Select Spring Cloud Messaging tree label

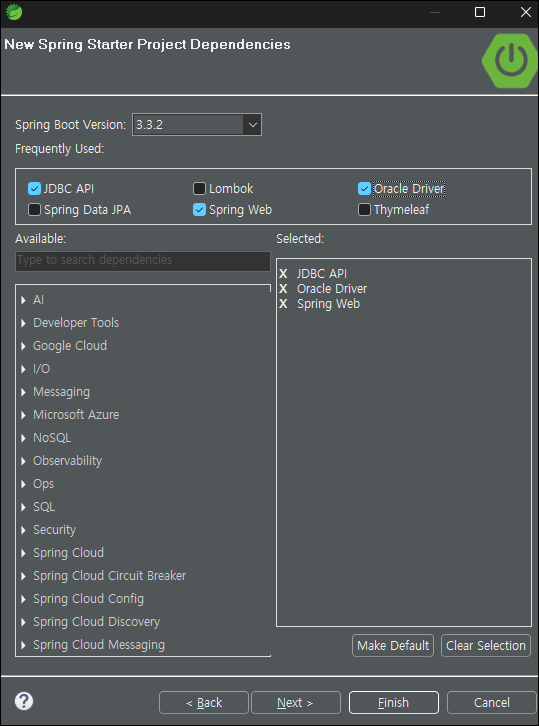tap(99, 645)
